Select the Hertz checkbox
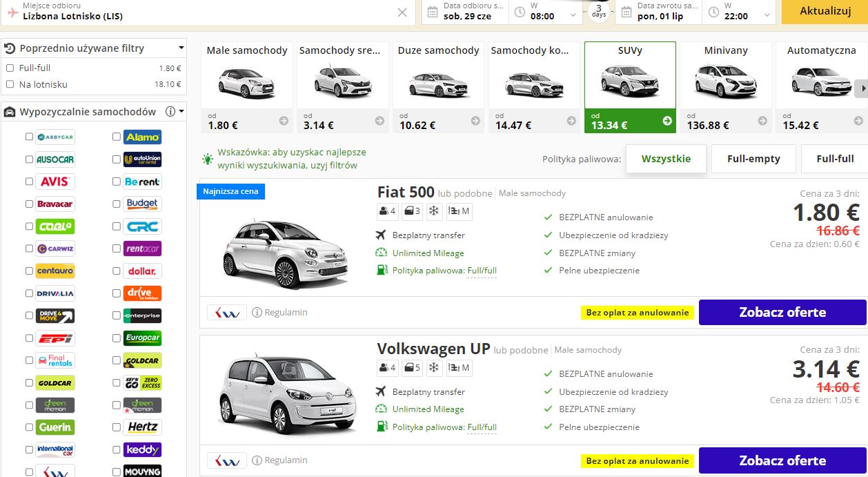868x477 pixels. tap(117, 427)
